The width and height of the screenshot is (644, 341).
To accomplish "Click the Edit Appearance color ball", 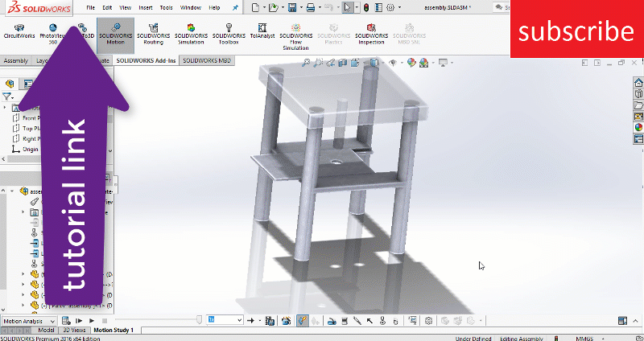I will point(411,63).
